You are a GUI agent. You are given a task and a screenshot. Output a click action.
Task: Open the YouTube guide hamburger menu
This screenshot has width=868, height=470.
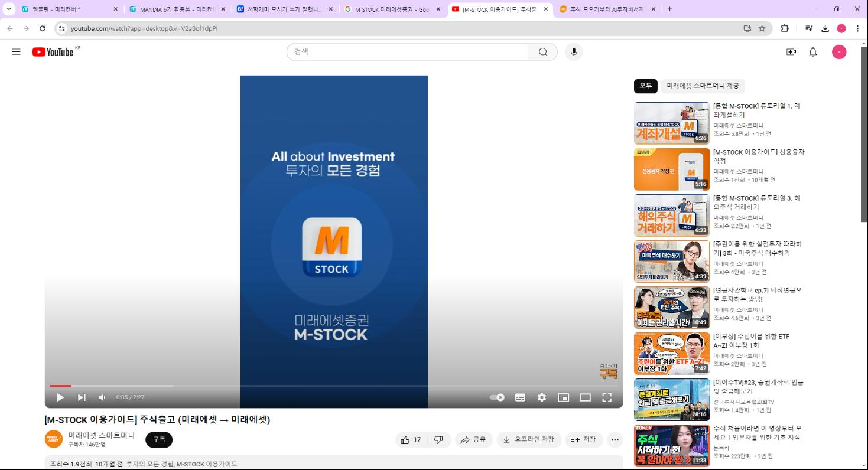pos(16,52)
